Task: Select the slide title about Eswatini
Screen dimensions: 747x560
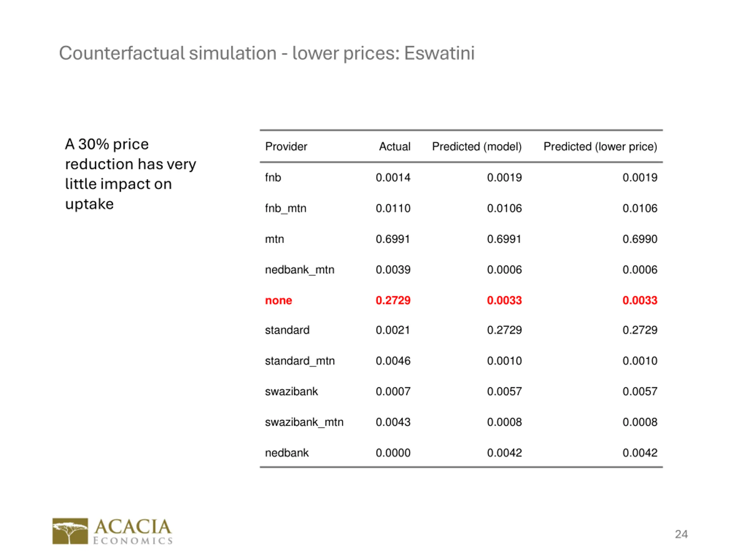Action: tap(267, 53)
